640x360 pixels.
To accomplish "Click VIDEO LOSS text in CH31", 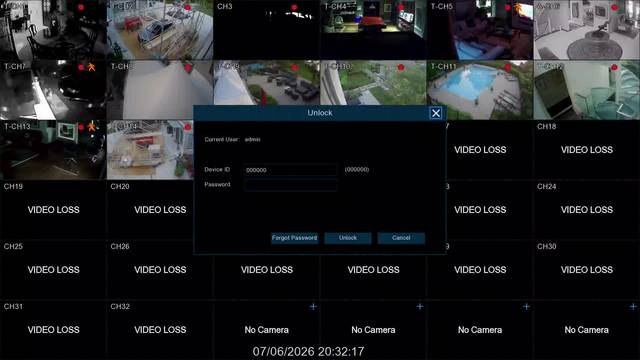I will click(x=53, y=330).
